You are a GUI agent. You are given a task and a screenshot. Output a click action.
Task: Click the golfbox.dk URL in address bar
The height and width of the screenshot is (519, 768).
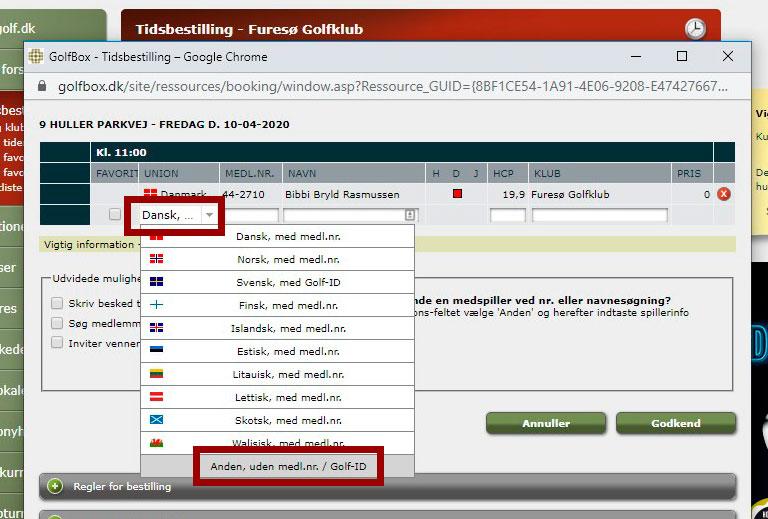click(x=392, y=86)
